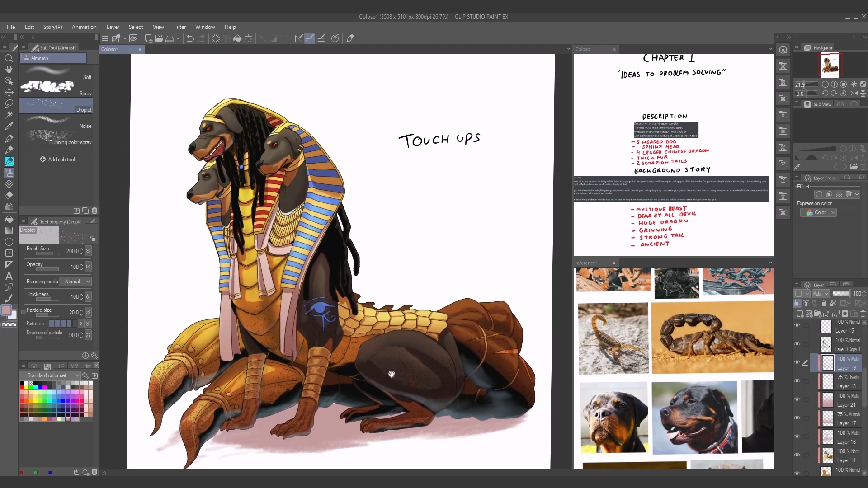The width and height of the screenshot is (868, 488).
Task: Click the Clip Studio launcher icon
Action: pyautogui.click(x=133, y=38)
